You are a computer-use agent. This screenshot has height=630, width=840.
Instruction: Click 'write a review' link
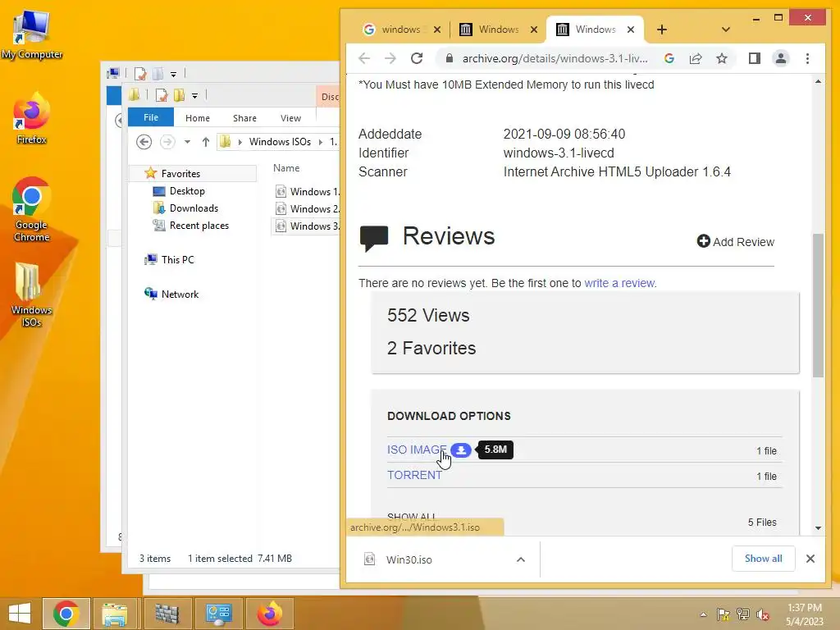[x=620, y=283]
